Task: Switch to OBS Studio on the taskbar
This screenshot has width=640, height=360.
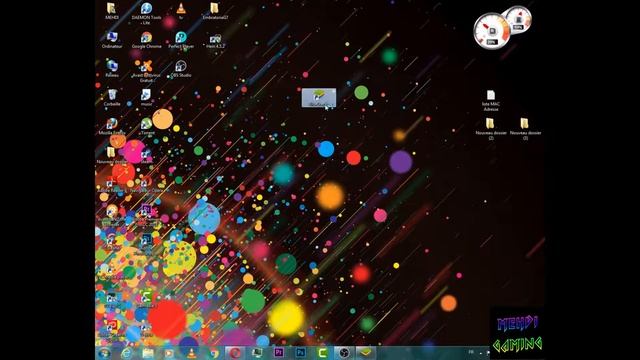Action: click(344, 353)
